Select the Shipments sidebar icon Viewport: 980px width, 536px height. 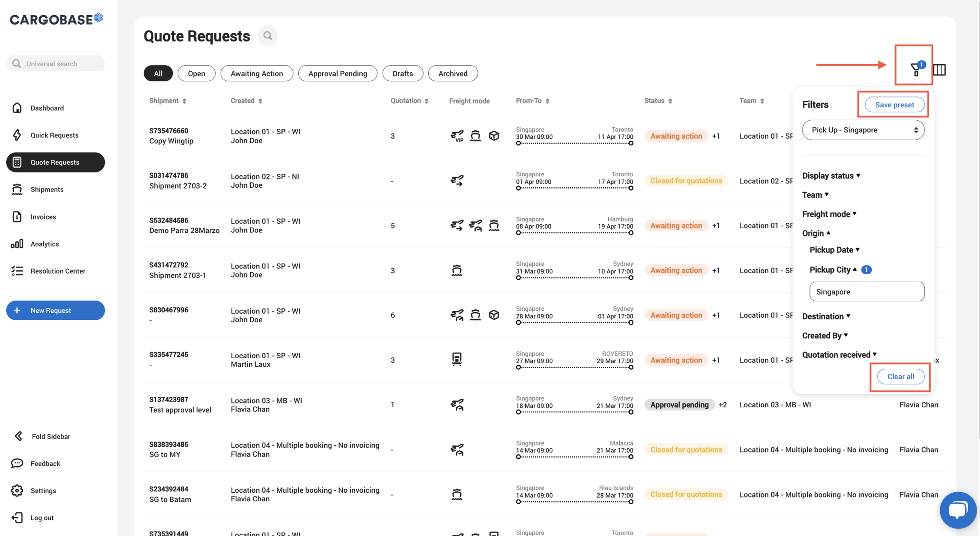point(17,189)
